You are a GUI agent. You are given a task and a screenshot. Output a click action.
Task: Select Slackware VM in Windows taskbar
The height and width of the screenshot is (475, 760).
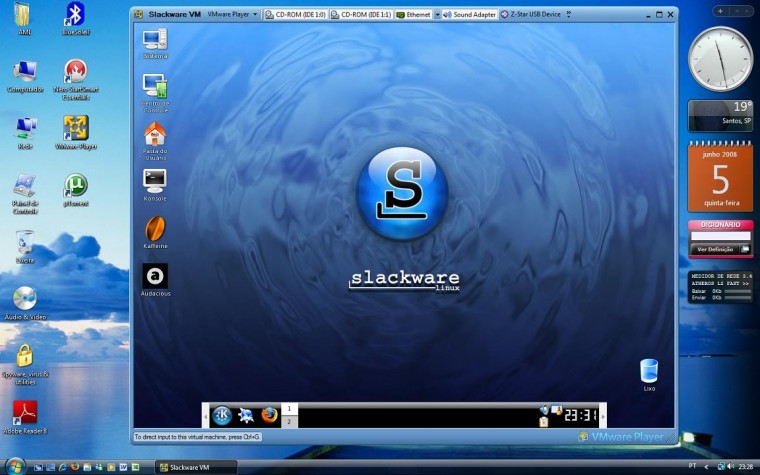[196, 467]
